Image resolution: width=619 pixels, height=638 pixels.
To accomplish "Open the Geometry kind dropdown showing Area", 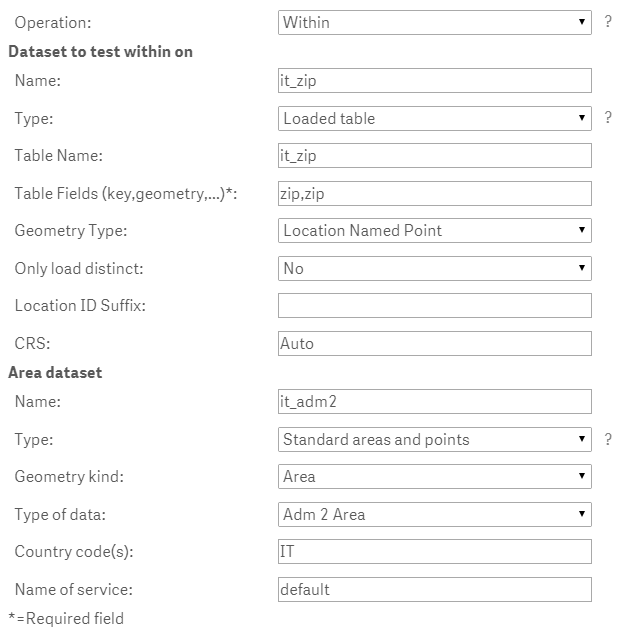I will (x=434, y=476).
